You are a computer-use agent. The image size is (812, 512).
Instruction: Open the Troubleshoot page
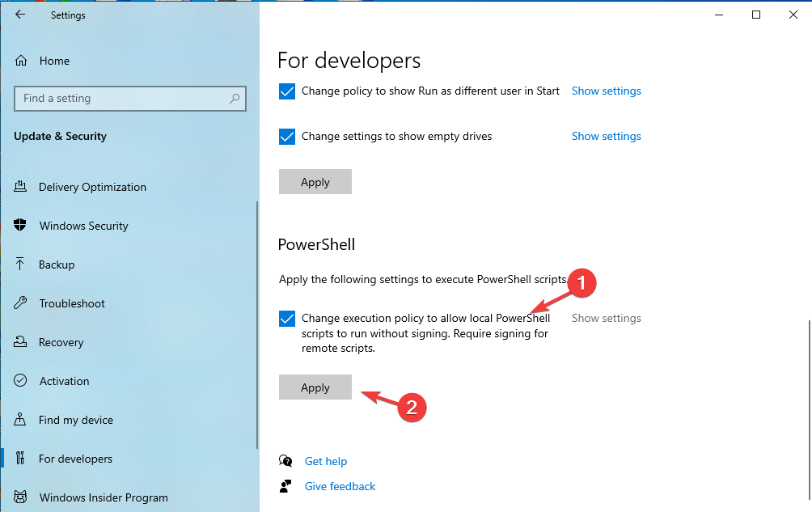72,303
